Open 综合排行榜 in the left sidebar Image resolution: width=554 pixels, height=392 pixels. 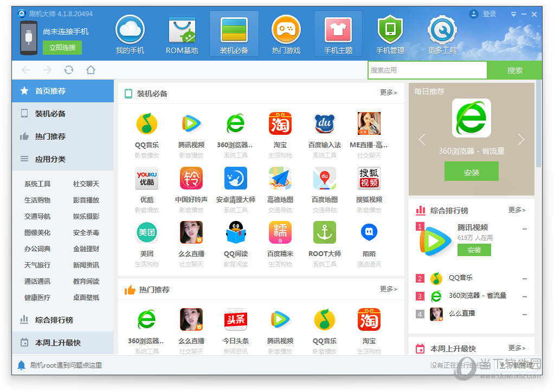click(x=63, y=320)
